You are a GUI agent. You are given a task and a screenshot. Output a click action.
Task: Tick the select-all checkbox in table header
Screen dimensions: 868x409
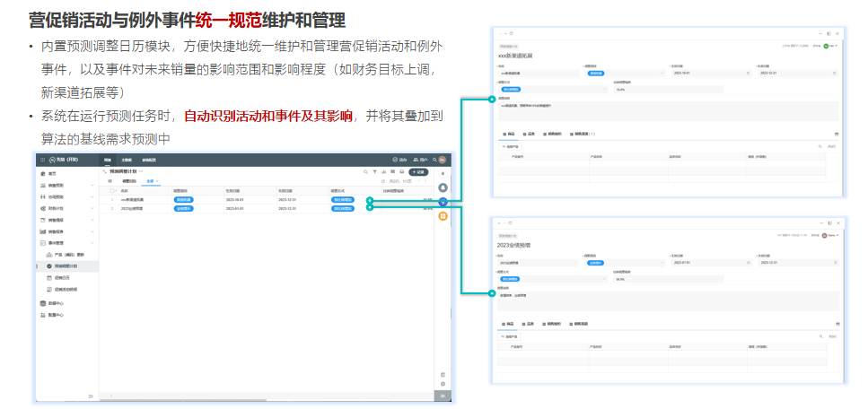tap(112, 190)
